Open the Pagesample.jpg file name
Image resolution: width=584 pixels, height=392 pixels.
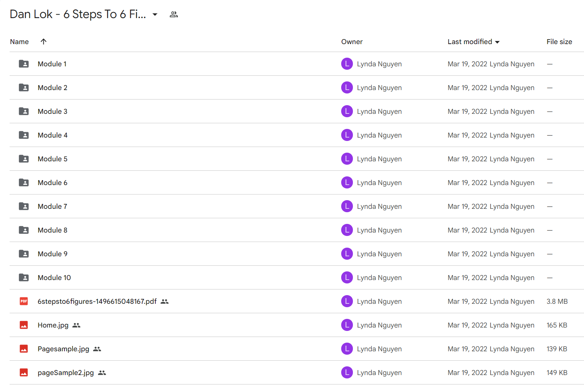tap(63, 349)
